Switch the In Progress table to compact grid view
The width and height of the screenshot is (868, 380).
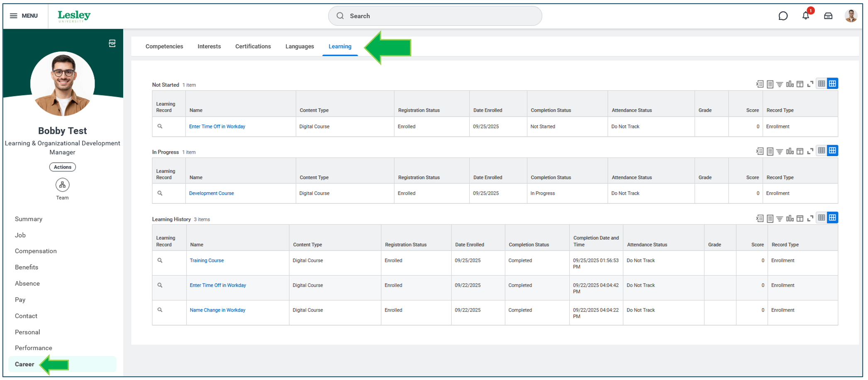[x=822, y=151]
